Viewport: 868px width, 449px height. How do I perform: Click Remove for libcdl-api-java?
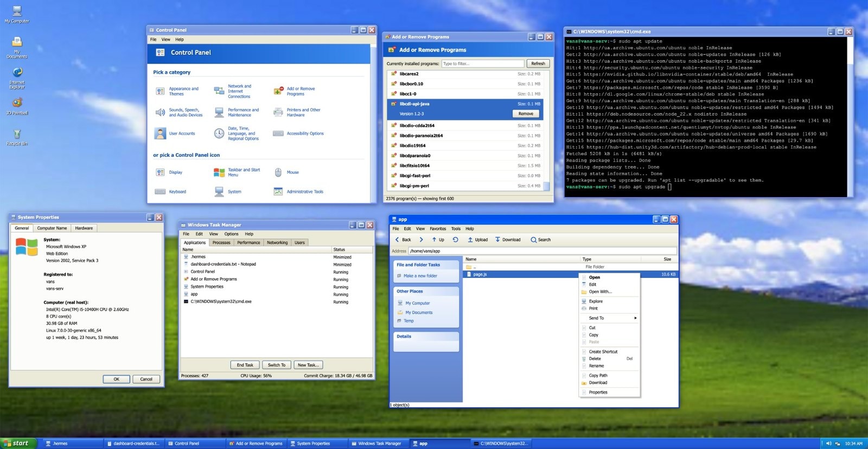[526, 113]
